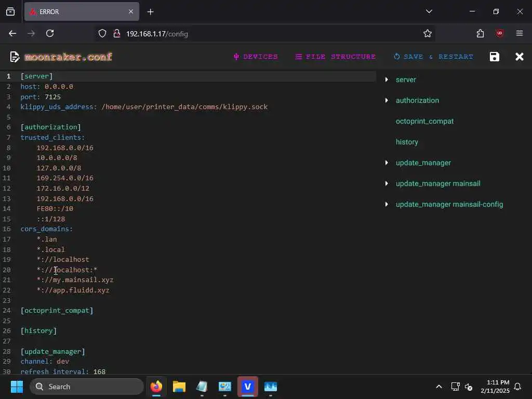Expand the authorization section arrow
This screenshot has width=532, height=399.
coord(387,100)
